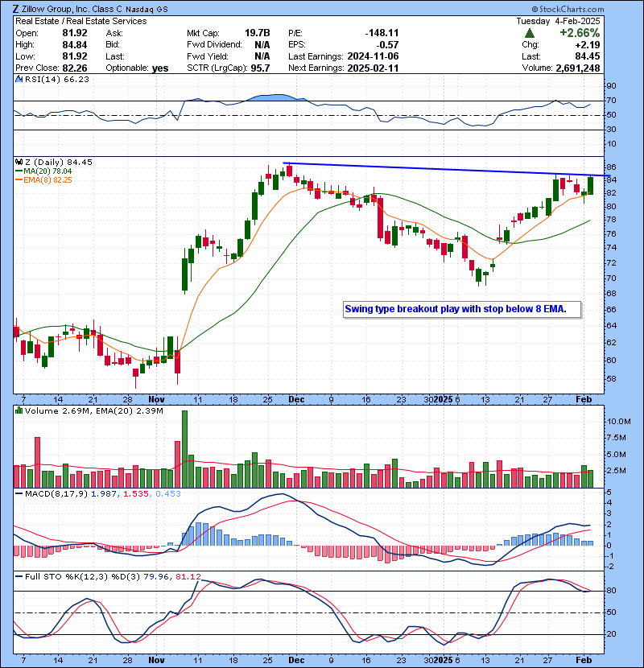644x668 pixels.
Task: Click the 'Real Estate / Real Estate Services' text
Action: pos(81,21)
